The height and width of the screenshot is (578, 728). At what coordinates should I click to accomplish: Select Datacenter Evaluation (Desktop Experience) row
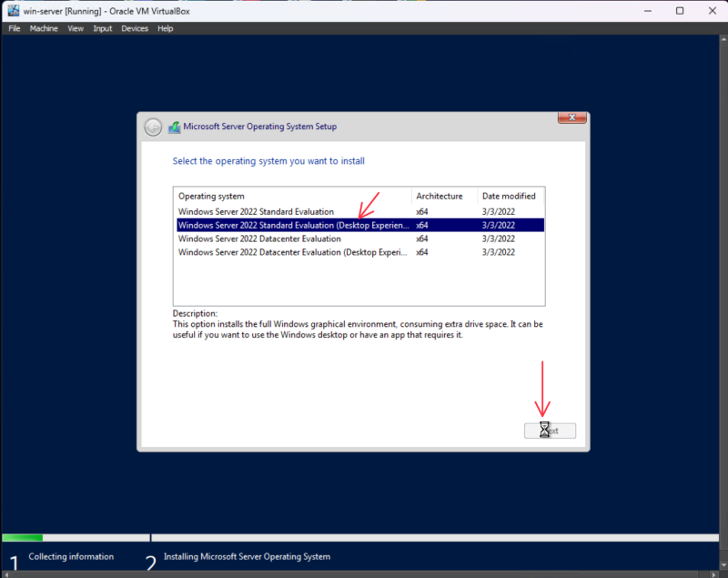[x=293, y=252]
